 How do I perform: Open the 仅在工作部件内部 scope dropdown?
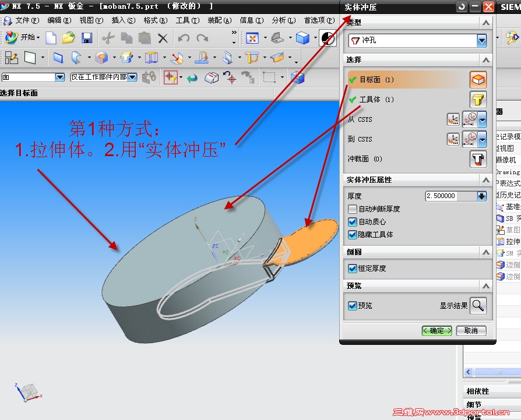[132, 77]
